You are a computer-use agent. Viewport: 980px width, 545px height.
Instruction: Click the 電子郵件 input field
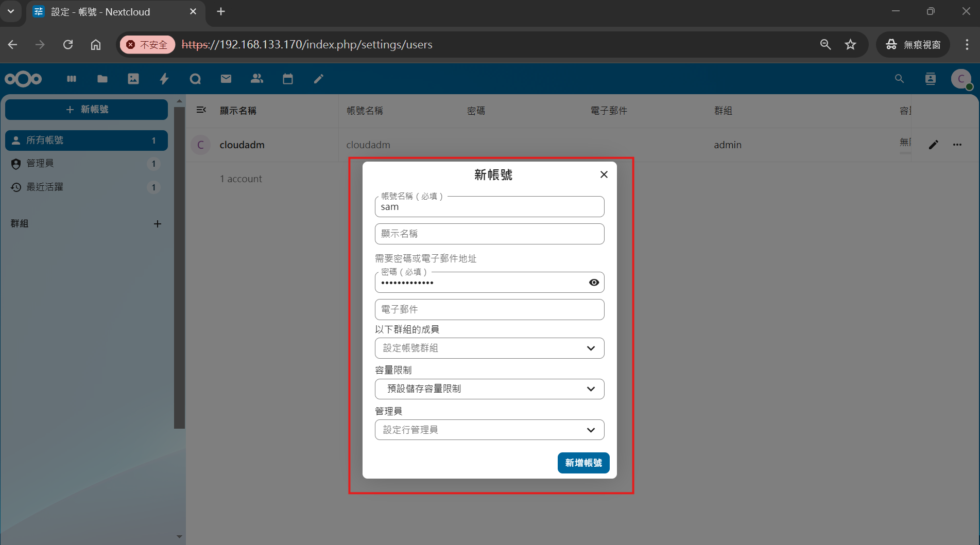489,310
